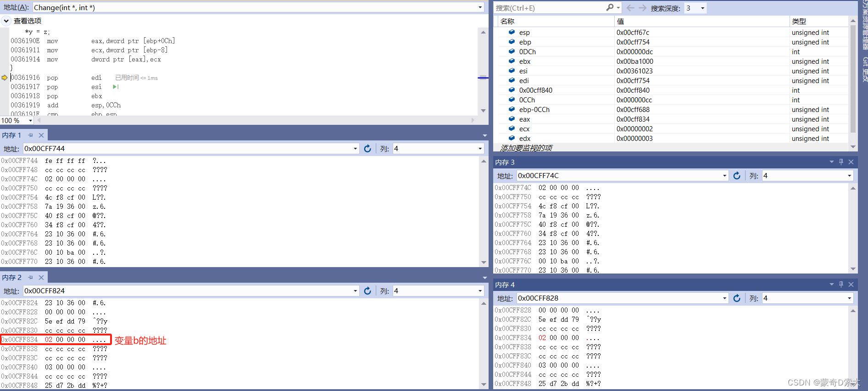Select the 内存 1 tab
Screen dimensions: 868x391
click(x=11, y=135)
